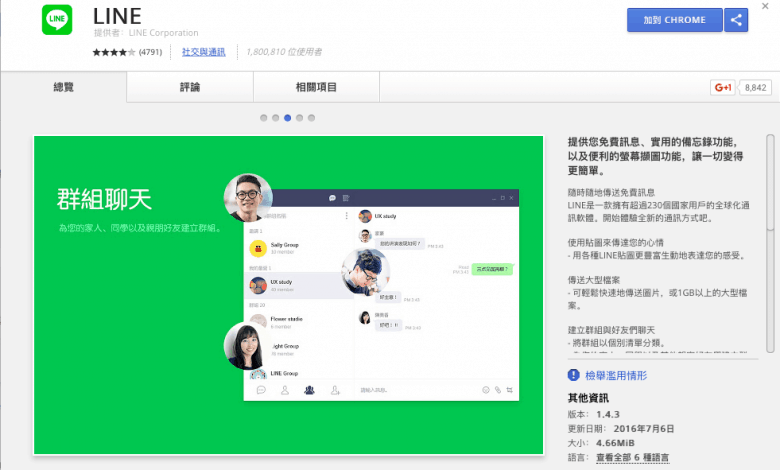
Task: Open the 檢舉濫用情形 link
Action: 616,376
